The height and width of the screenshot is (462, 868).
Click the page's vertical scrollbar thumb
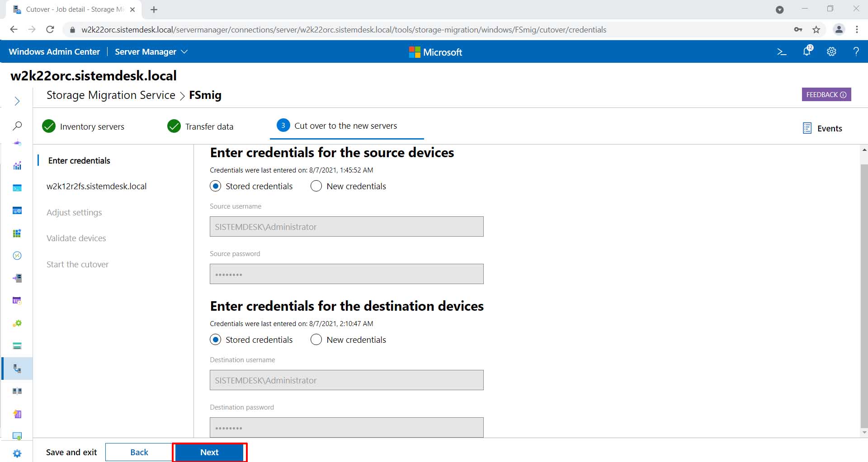pos(864,296)
